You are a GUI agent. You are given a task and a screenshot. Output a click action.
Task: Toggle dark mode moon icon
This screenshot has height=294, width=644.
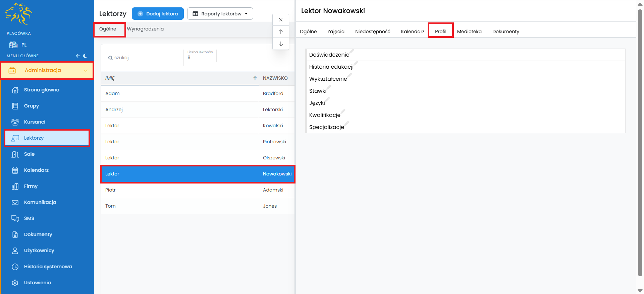click(85, 56)
